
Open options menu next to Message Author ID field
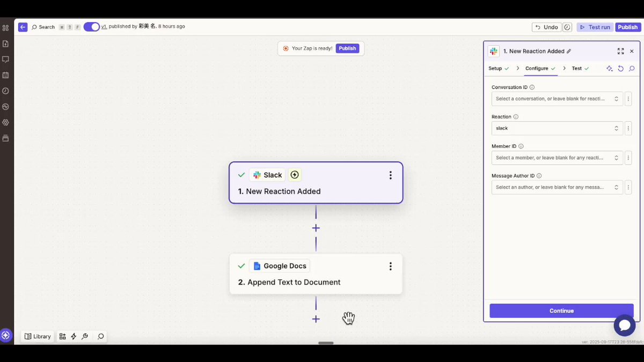click(628, 187)
